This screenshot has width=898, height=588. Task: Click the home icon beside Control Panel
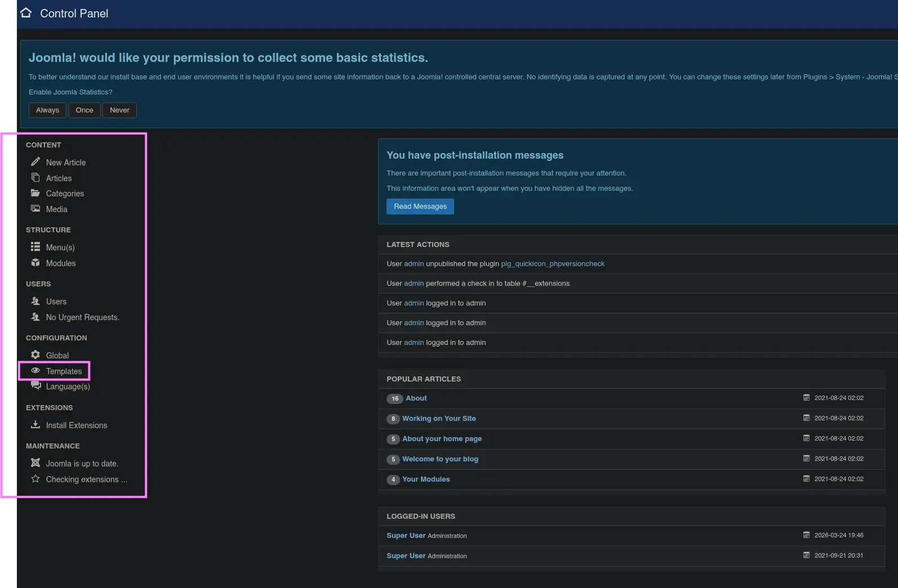coord(26,13)
